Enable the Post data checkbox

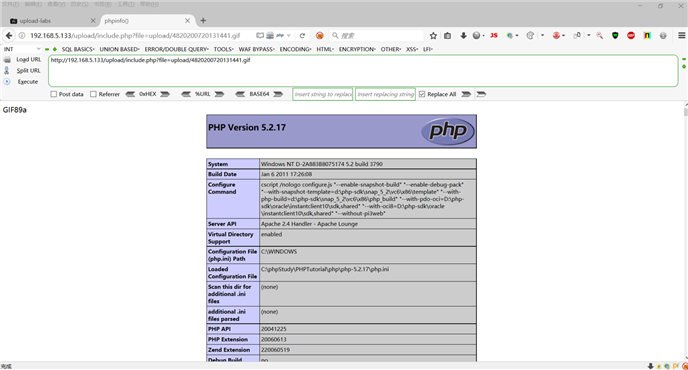(54, 94)
